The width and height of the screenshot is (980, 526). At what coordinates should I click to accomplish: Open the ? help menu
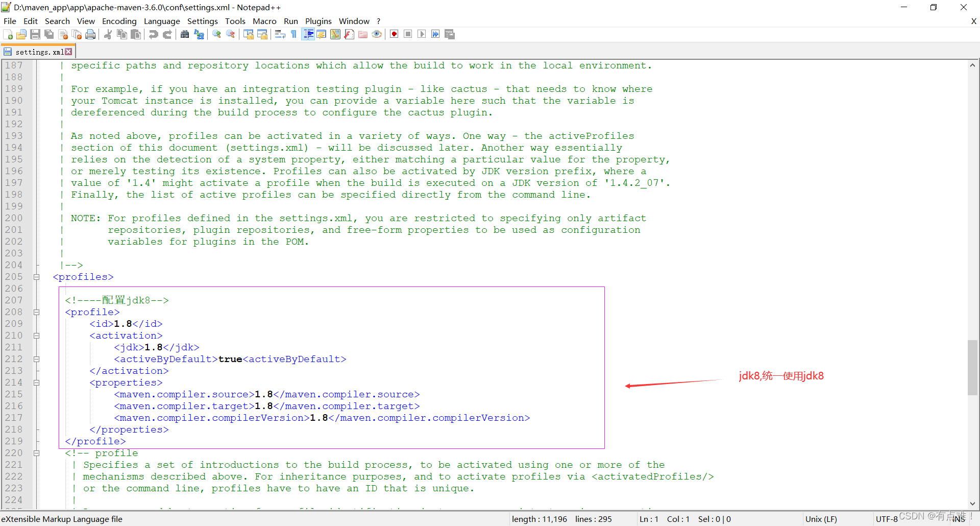pyautogui.click(x=379, y=21)
